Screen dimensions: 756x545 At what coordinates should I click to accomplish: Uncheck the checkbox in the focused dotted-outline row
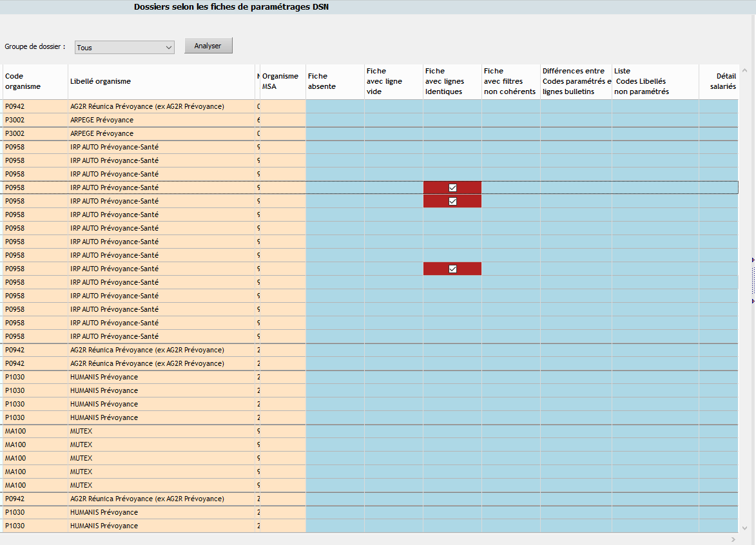452,188
